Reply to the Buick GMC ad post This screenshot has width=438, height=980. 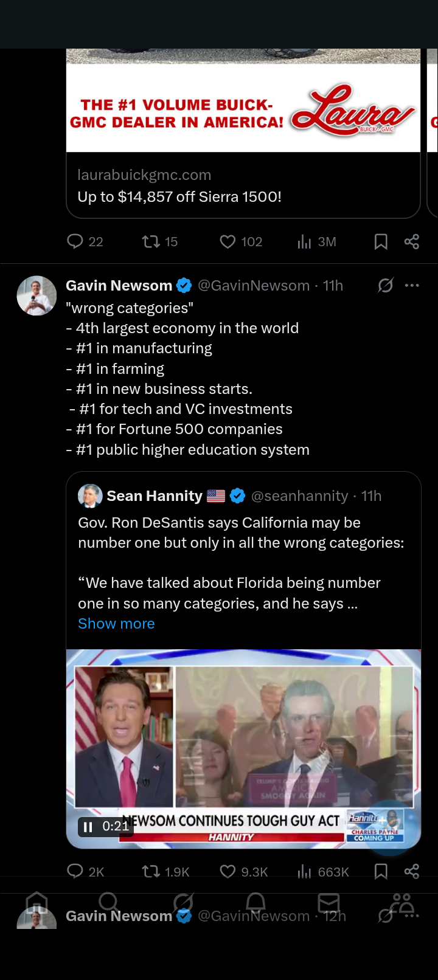click(x=75, y=242)
